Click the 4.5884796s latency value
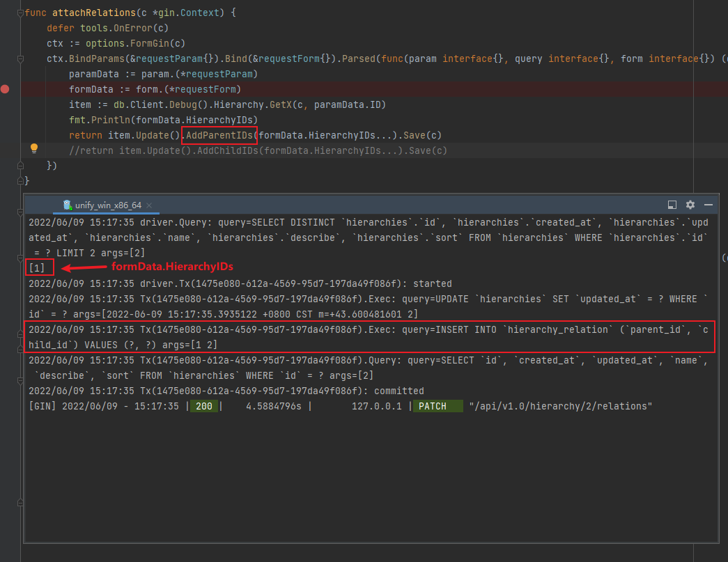728x562 pixels. click(x=274, y=406)
